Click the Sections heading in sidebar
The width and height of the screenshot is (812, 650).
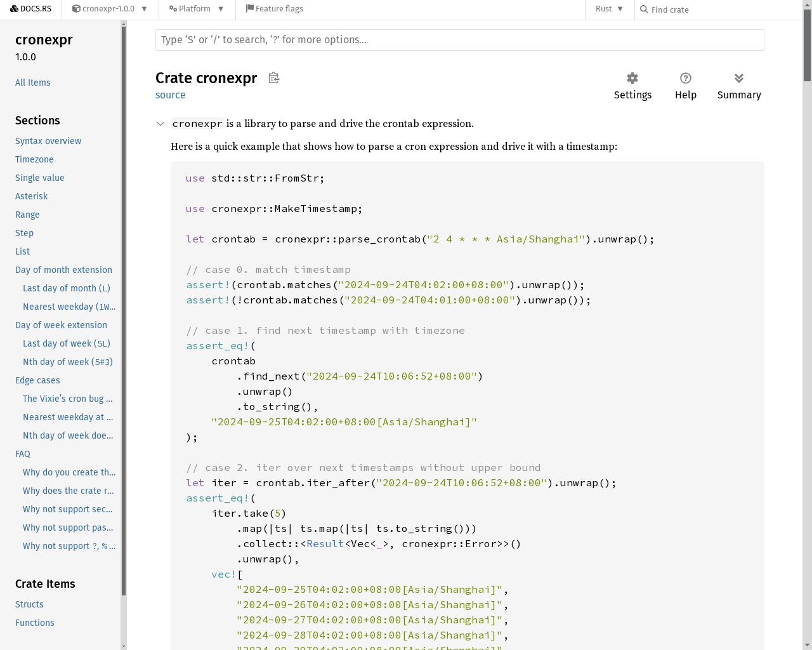tap(37, 120)
